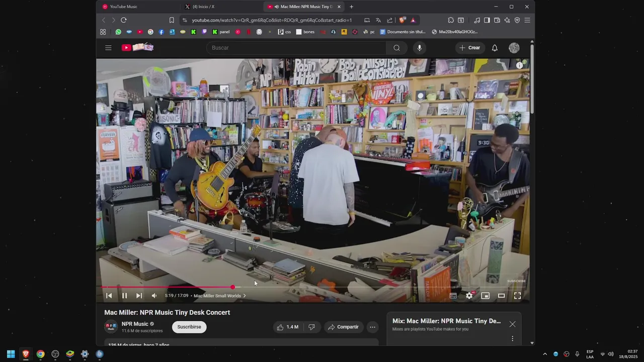Open Brave Rewards triangle icon
644x362 pixels.
tap(413, 20)
